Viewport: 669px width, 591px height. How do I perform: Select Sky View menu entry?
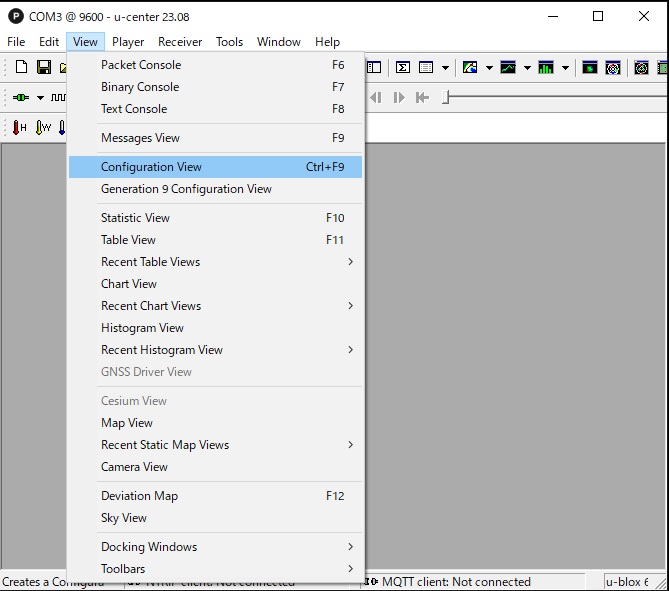click(x=215, y=518)
